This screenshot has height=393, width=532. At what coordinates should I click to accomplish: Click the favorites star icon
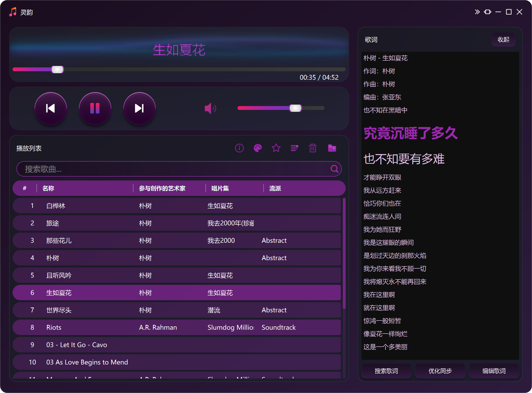click(x=276, y=148)
